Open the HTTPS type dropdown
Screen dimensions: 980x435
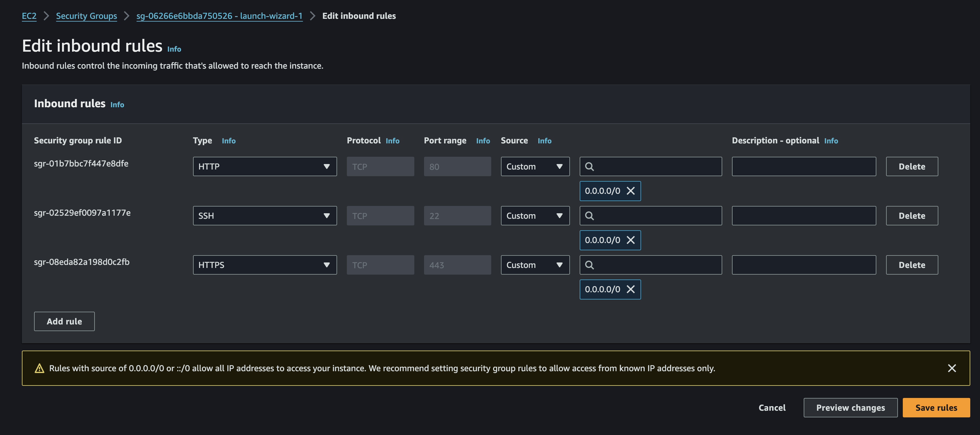click(264, 265)
